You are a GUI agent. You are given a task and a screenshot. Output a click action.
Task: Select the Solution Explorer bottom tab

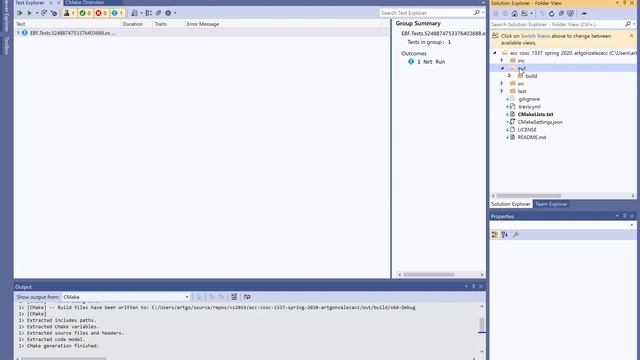pos(511,204)
